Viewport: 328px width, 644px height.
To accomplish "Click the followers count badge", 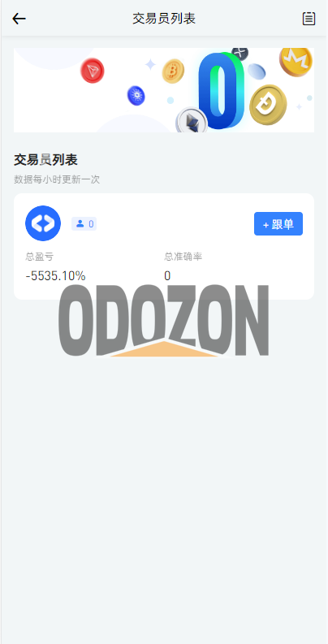I will 84,224.
